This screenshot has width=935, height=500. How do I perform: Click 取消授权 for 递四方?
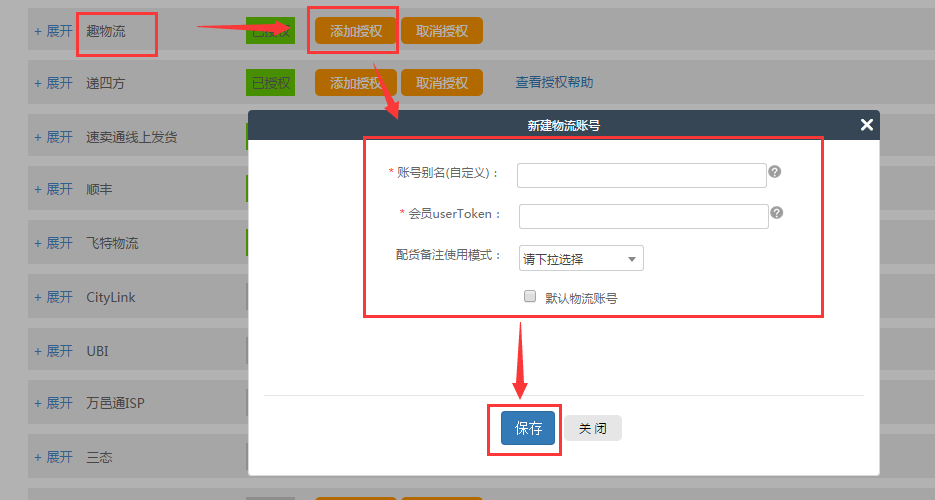pyautogui.click(x=442, y=83)
